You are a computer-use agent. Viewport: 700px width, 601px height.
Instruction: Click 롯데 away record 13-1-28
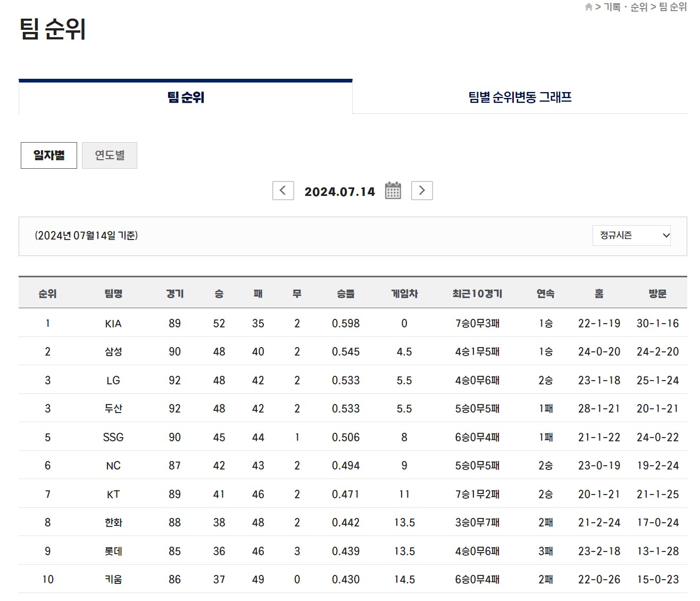click(x=657, y=551)
